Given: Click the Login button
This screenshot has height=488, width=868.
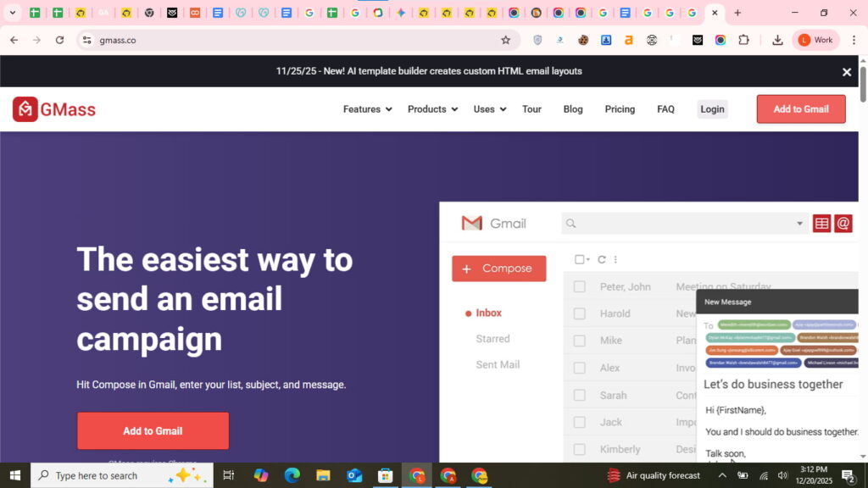Looking at the screenshot, I should tap(712, 109).
